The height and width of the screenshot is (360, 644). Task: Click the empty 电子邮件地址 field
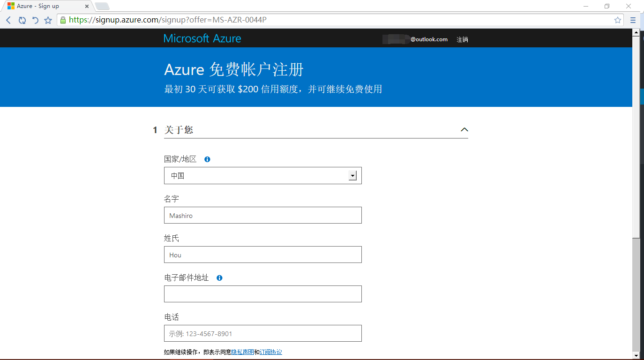(x=263, y=294)
